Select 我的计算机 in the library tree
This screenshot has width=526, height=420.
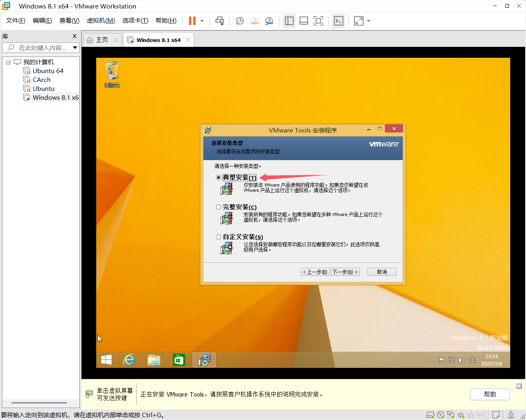pos(38,62)
